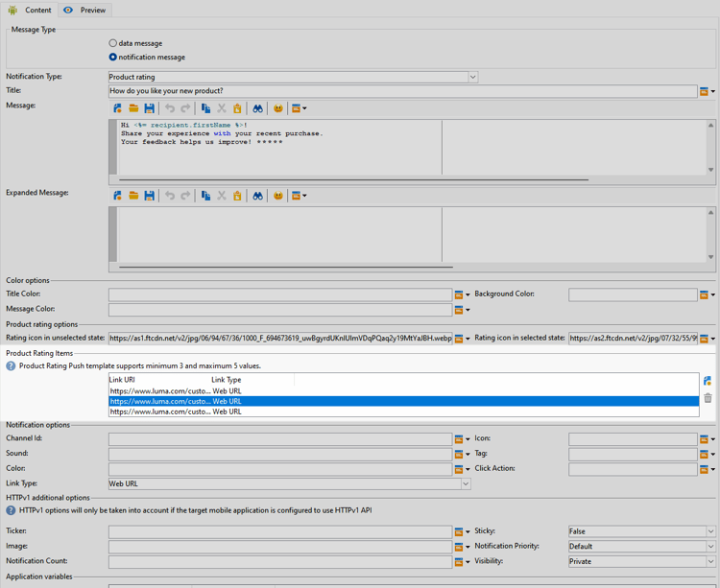Image resolution: width=720 pixels, height=588 pixels.
Task: Insert emoticon using Message toolbar smiley icon
Action: click(x=277, y=108)
